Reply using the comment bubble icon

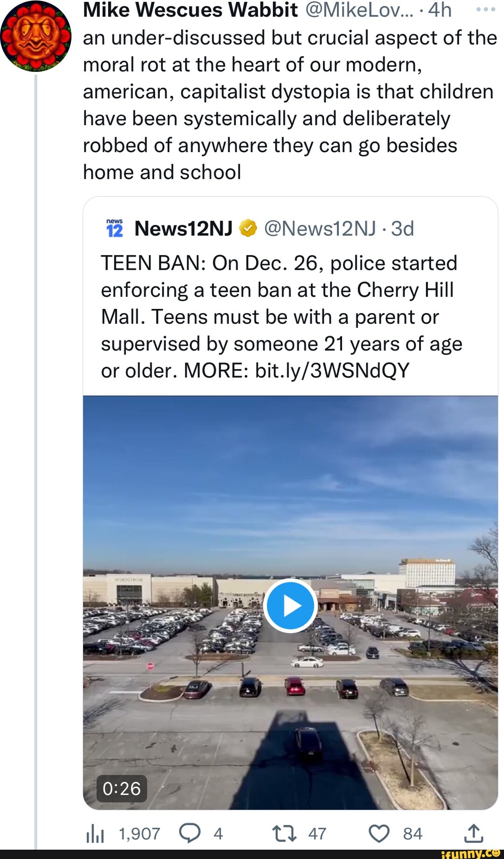point(190,833)
